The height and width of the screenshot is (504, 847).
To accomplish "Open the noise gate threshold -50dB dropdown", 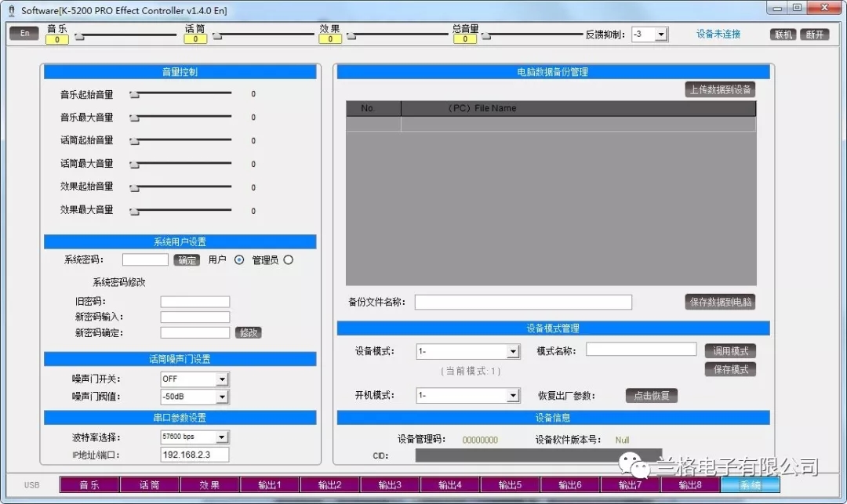I will coord(222,397).
